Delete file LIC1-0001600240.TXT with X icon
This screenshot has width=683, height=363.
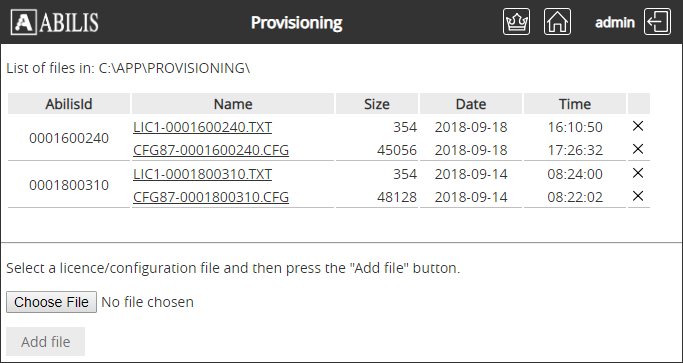pyautogui.click(x=638, y=126)
